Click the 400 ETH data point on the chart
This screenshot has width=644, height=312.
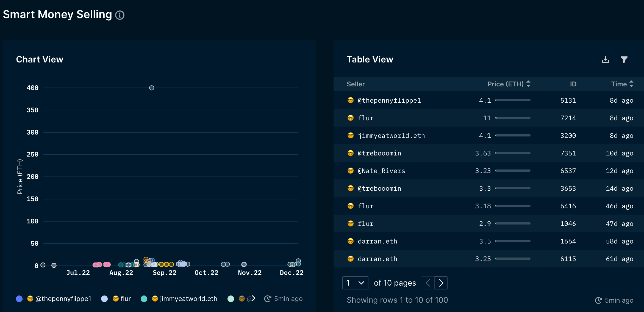151,88
